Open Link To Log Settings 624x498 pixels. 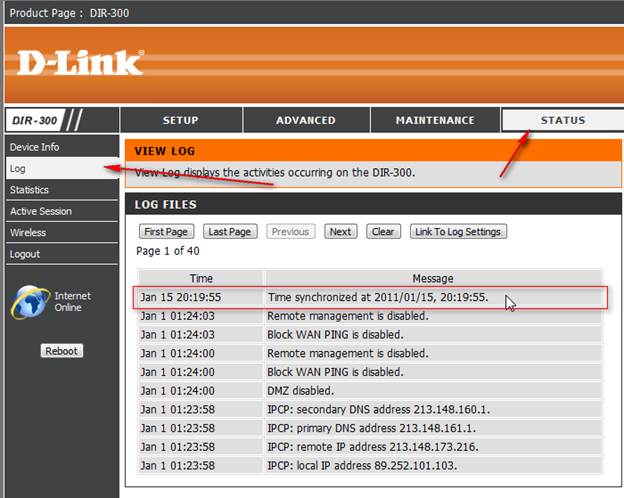click(458, 232)
